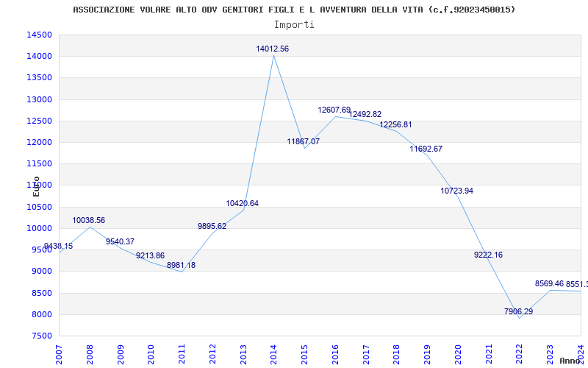Image resolution: width=588 pixels, height=368 pixels.
Task: Click the 2007 year axis label
Action: [x=59, y=355]
